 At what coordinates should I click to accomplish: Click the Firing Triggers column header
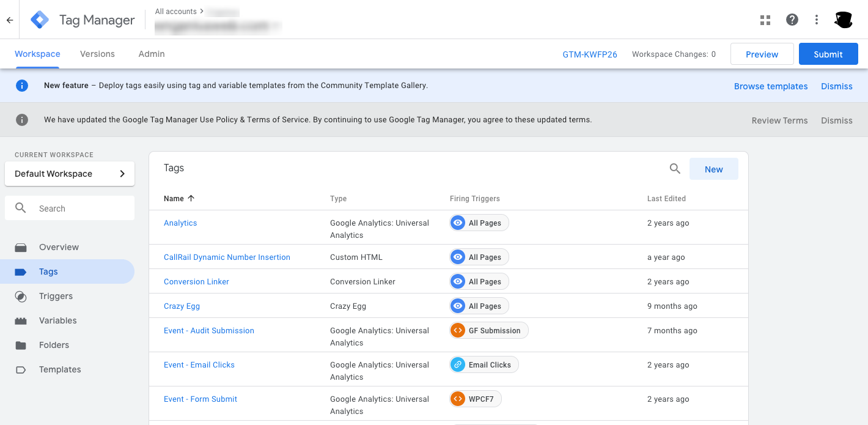(475, 198)
